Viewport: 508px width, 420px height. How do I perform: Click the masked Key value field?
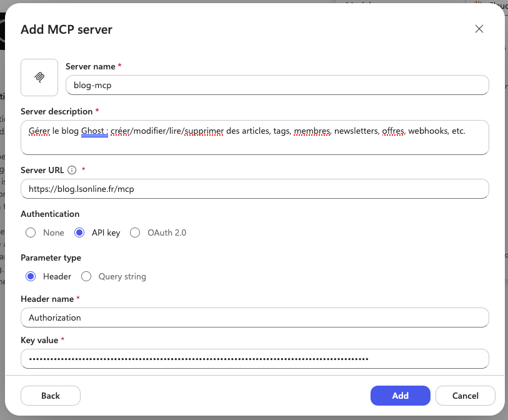tap(255, 359)
